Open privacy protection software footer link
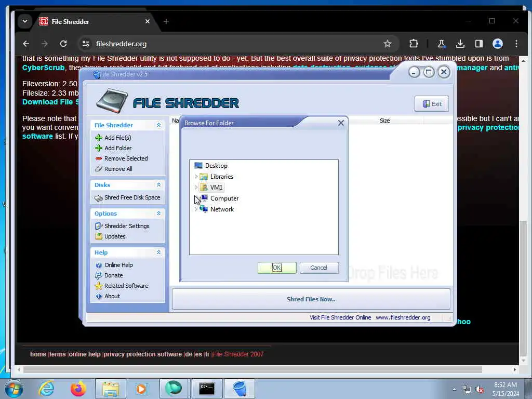Screen dimensions: 532x399 [143, 354]
